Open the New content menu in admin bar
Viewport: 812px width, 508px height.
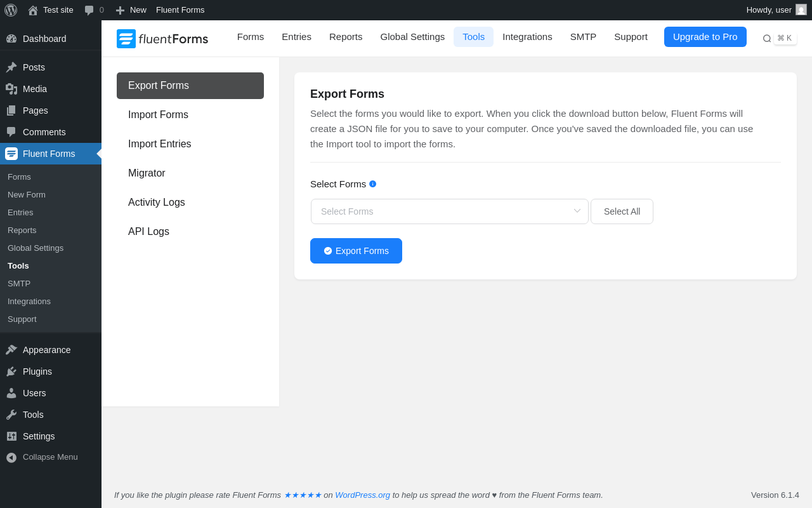131,10
